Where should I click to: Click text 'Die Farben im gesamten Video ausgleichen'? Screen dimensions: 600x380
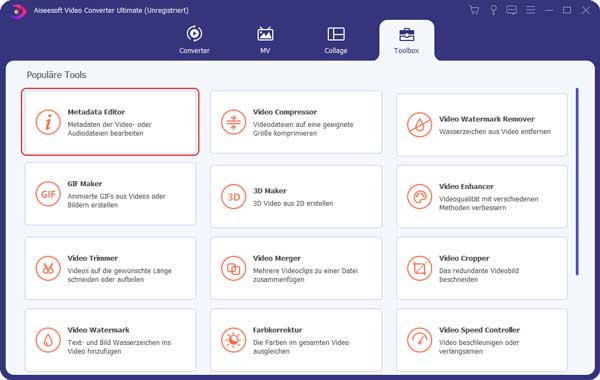[x=301, y=346]
